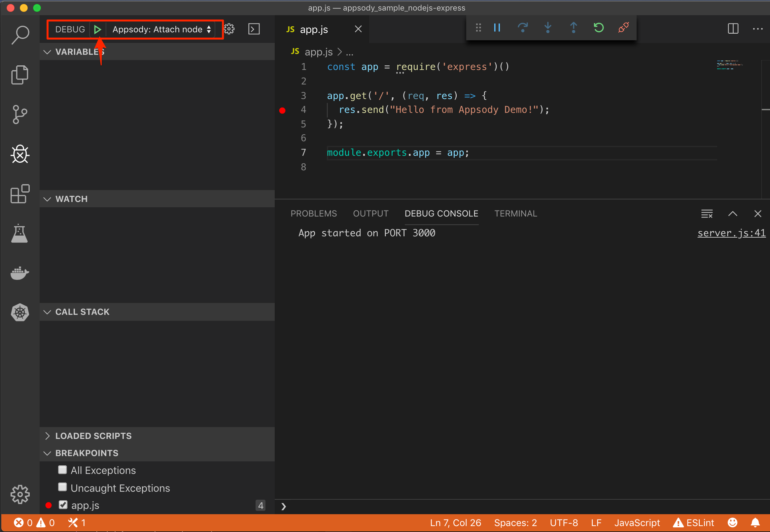Image resolution: width=770 pixels, height=532 pixels.
Task: Change line endings via LF status item
Action: pos(596,523)
